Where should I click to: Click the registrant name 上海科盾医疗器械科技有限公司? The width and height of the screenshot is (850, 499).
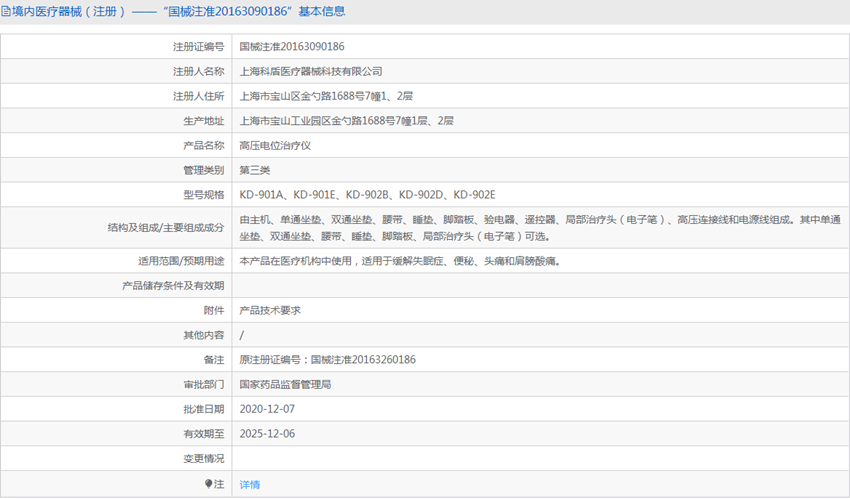(311, 72)
